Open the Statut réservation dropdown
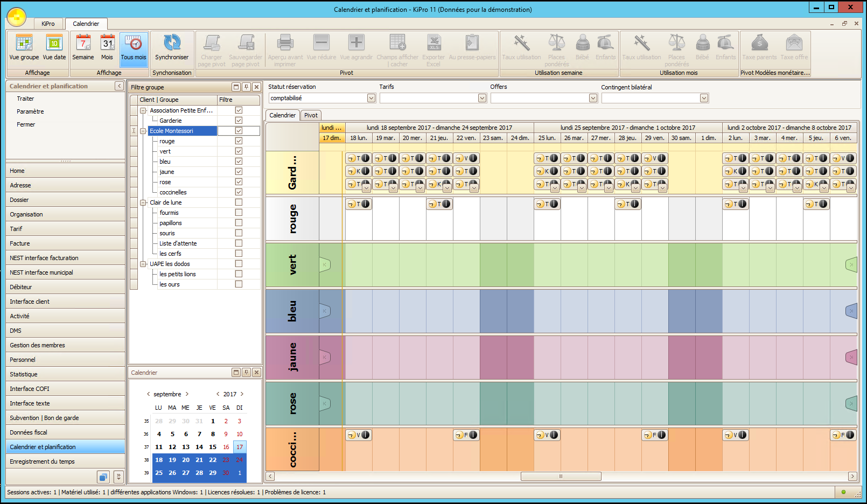 (371, 98)
